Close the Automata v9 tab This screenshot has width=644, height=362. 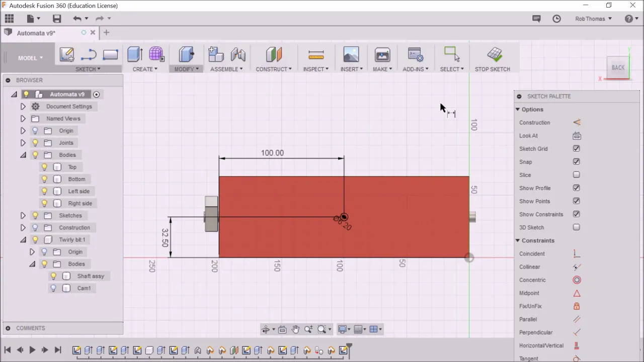93,33
